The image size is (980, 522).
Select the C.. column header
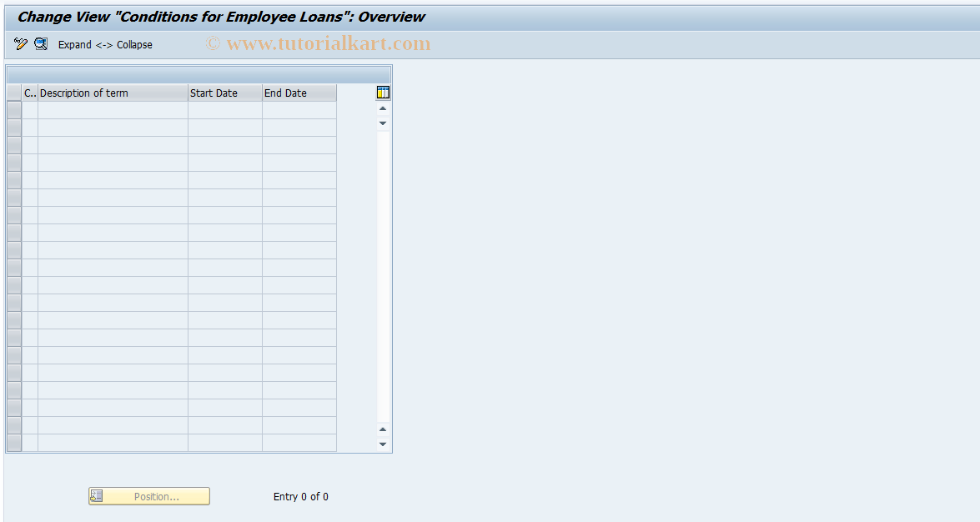click(x=29, y=93)
